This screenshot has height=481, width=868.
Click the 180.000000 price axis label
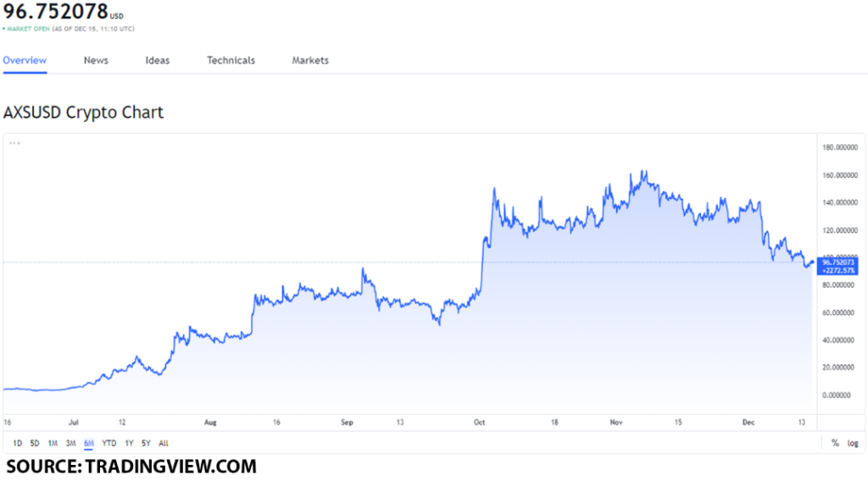tap(840, 147)
